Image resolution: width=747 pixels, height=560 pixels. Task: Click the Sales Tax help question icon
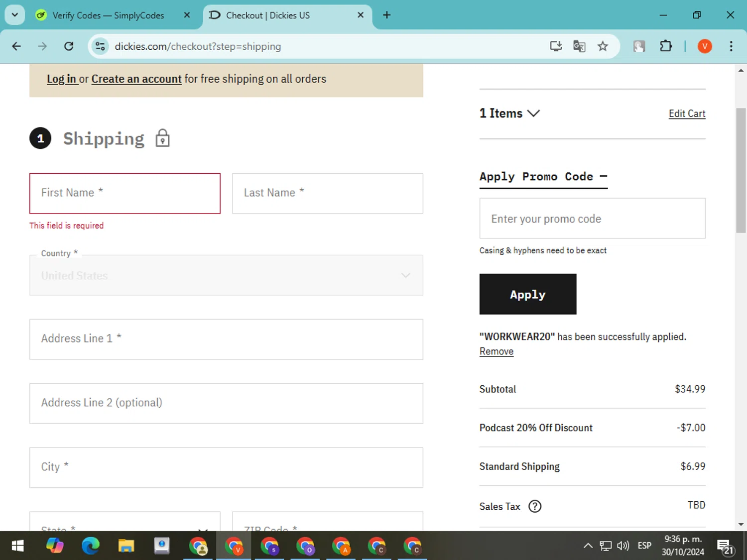535,506
